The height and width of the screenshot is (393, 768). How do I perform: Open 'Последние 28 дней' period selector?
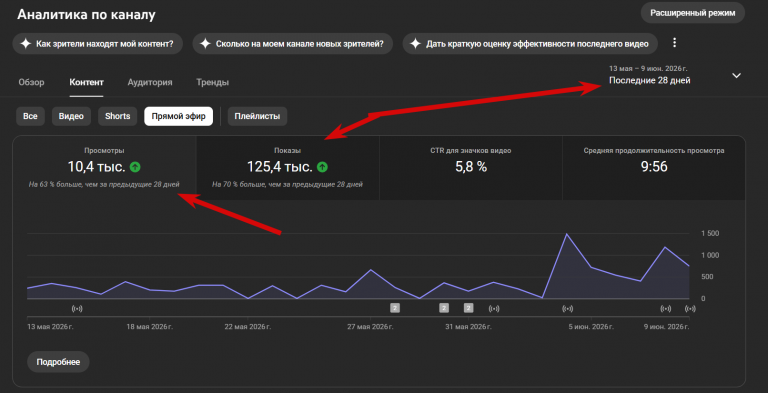[x=649, y=81]
